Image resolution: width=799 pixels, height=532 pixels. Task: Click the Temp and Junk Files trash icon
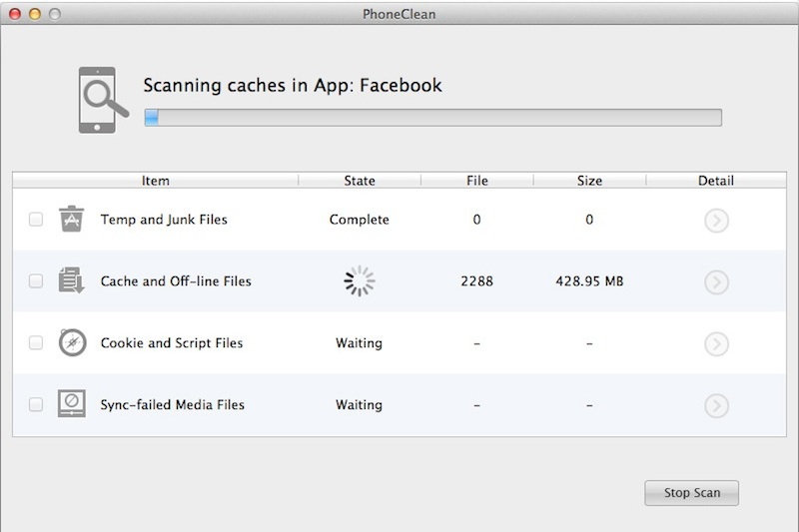[x=71, y=220]
